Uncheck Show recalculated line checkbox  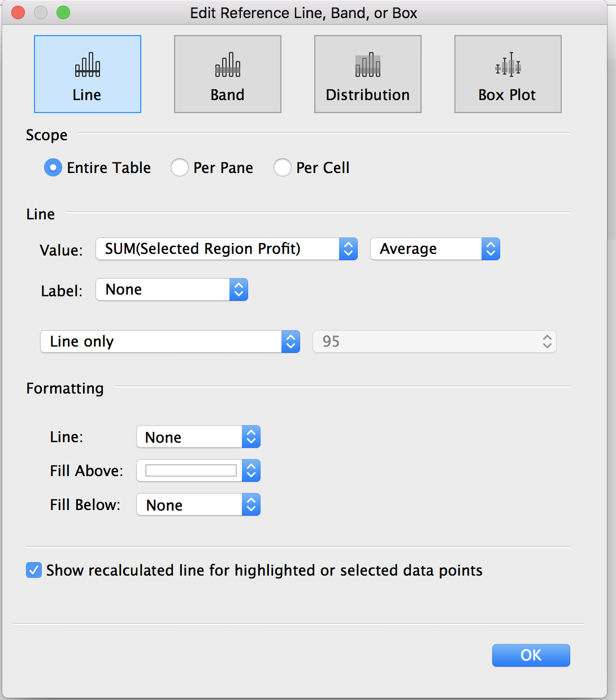(x=34, y=570)
